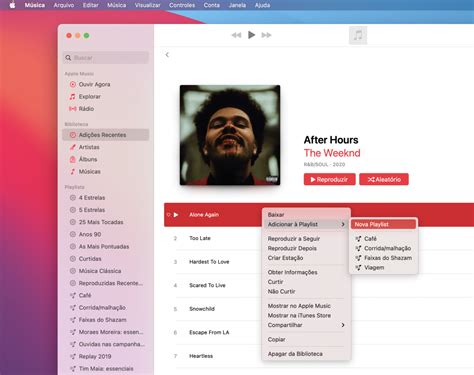Click the Buscar search field

point(106,58)
